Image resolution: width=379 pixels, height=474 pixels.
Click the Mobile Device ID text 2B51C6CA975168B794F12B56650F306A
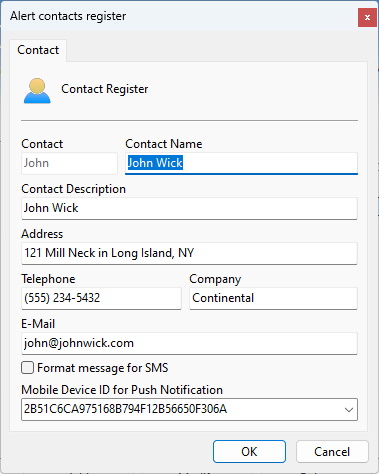[x=125, y=409]
